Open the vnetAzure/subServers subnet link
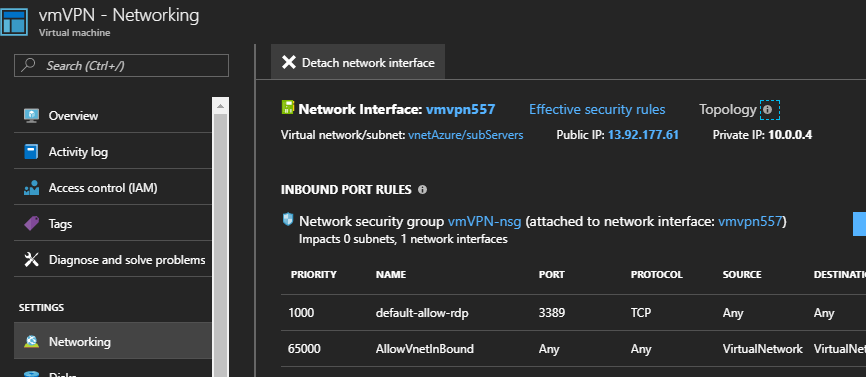Viewport: 866px width, 377px height. point(466,135)
